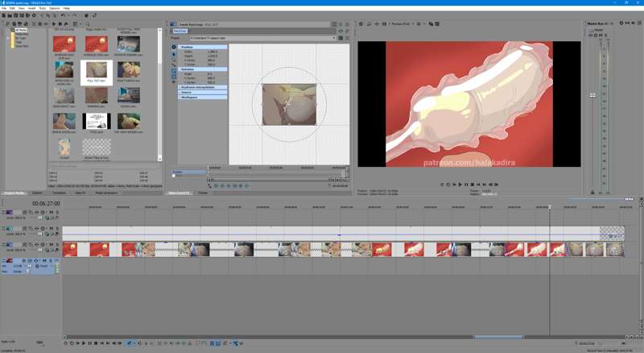The height and width of the screenshot is (353, 644).
Task: Click the timeline playhead marker
Action: click(550, 207)
